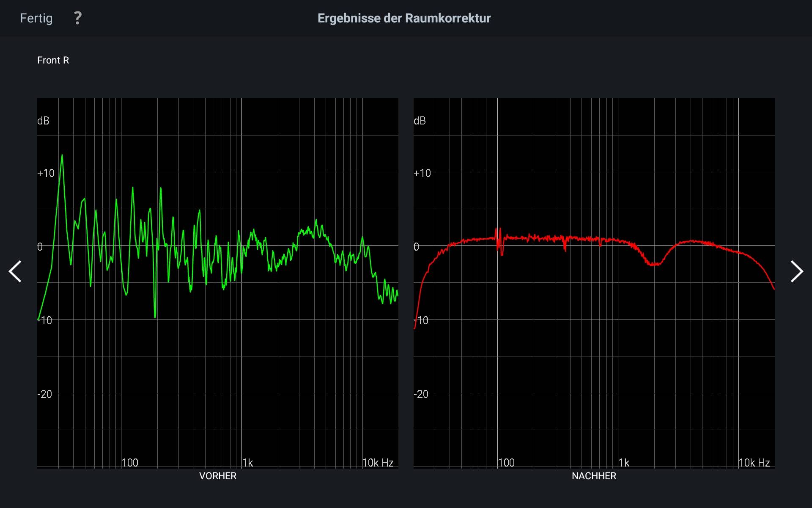Click the -20 label on NACHHER graph
The image size is (812, 508).
pyautogui.click(x=421, y=394)
